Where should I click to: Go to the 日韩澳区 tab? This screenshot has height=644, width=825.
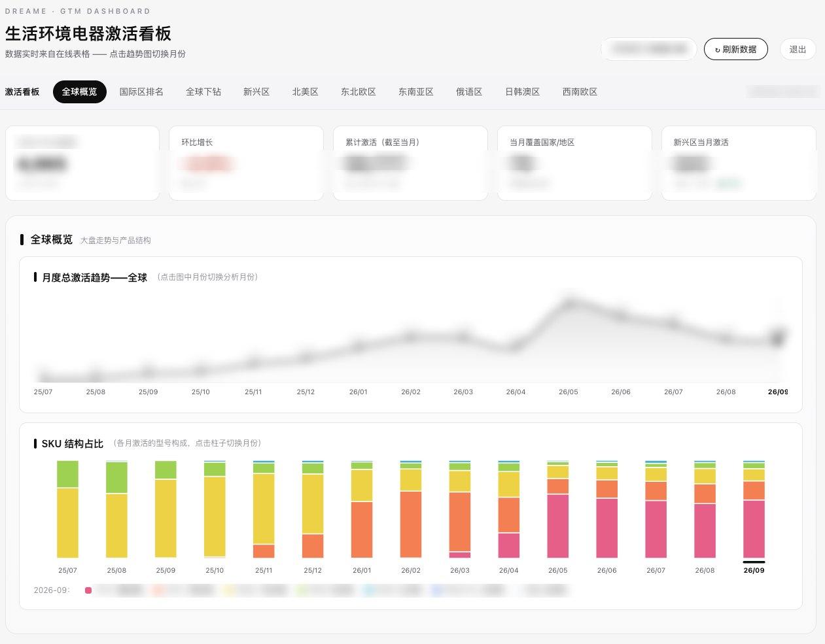tap(523, 92)
